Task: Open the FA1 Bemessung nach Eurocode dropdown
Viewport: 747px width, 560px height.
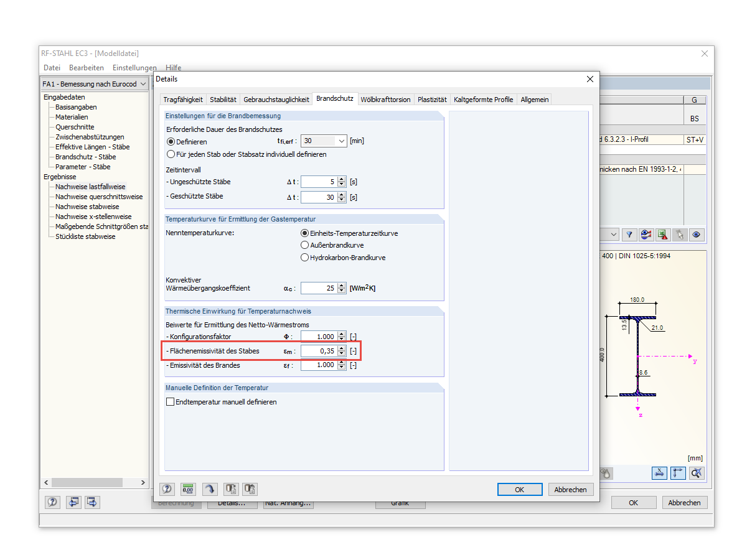Action: (143, 84)
